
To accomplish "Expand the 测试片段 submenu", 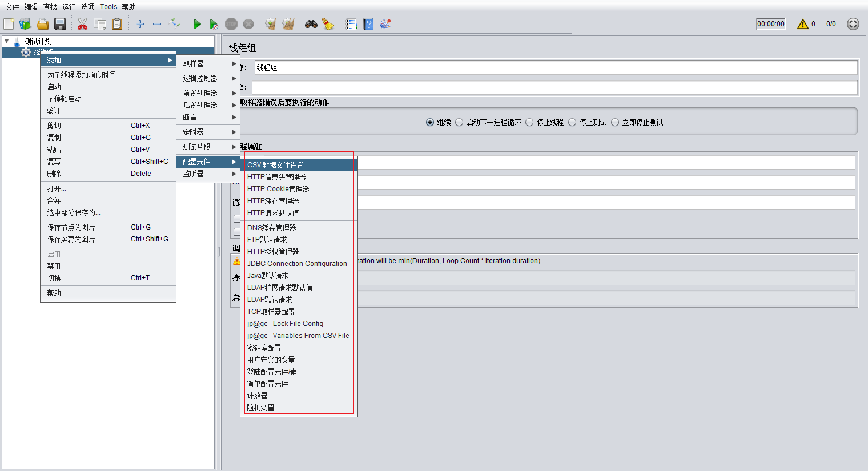I will [208, 147].
